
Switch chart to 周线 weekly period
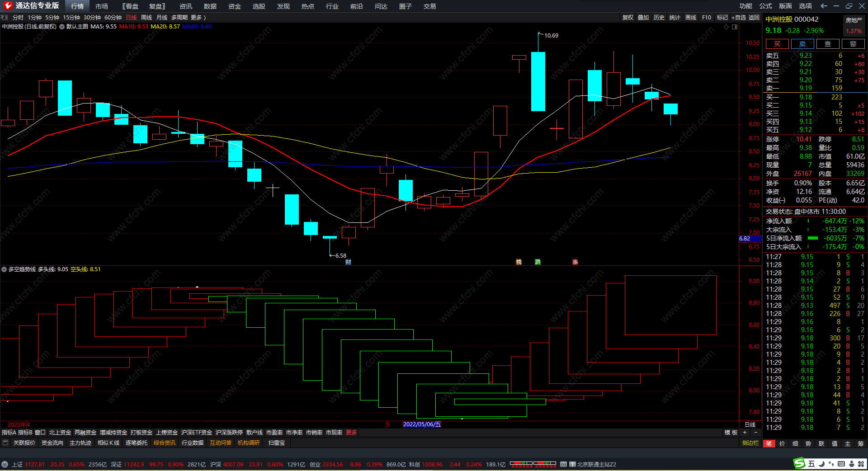click(146, 17)
